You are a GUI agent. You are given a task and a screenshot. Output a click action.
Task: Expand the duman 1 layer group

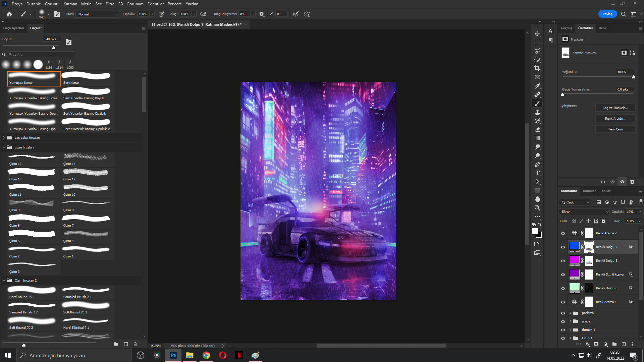pos(570,330)
